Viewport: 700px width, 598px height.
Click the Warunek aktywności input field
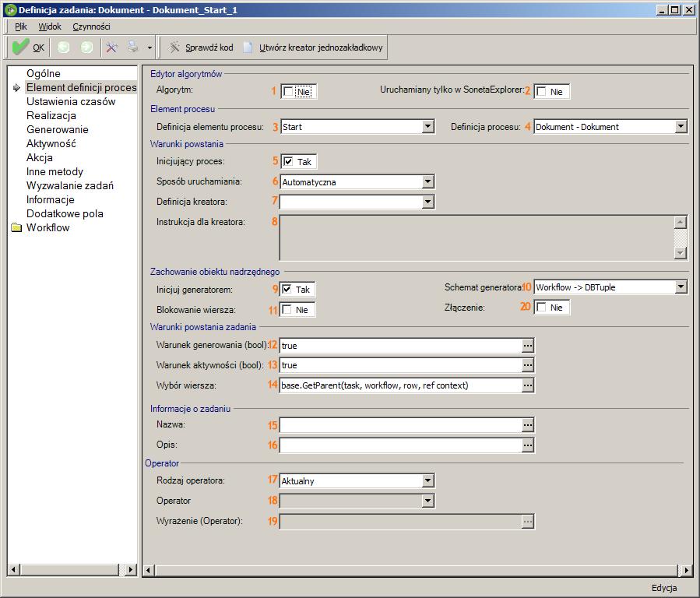(x=401, y=365)
